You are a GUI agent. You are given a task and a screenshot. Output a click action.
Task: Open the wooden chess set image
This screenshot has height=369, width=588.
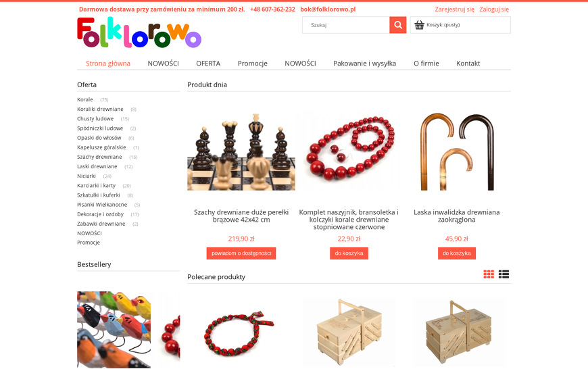click(x=241, y=151)
